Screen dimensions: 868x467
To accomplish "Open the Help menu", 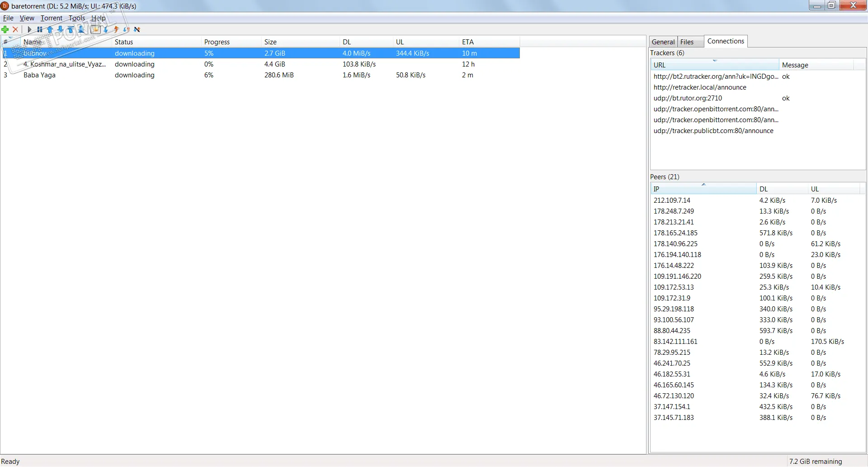I will pos(98,18).
